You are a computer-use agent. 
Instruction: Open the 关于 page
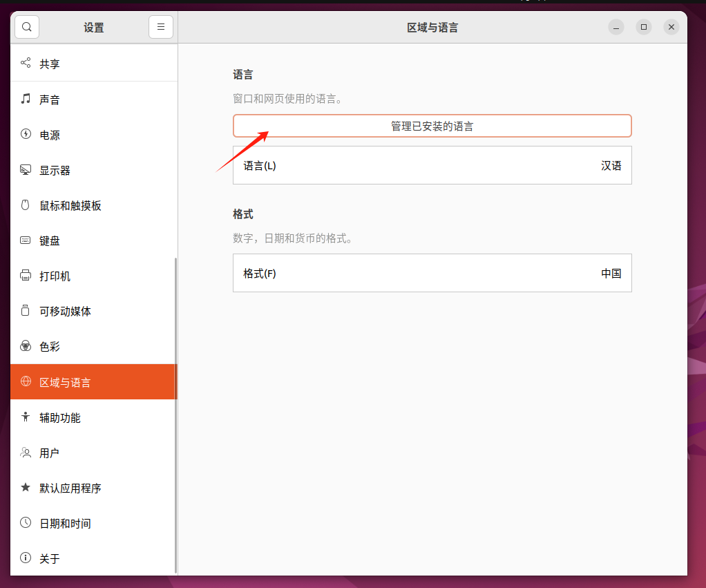(94, 558)
